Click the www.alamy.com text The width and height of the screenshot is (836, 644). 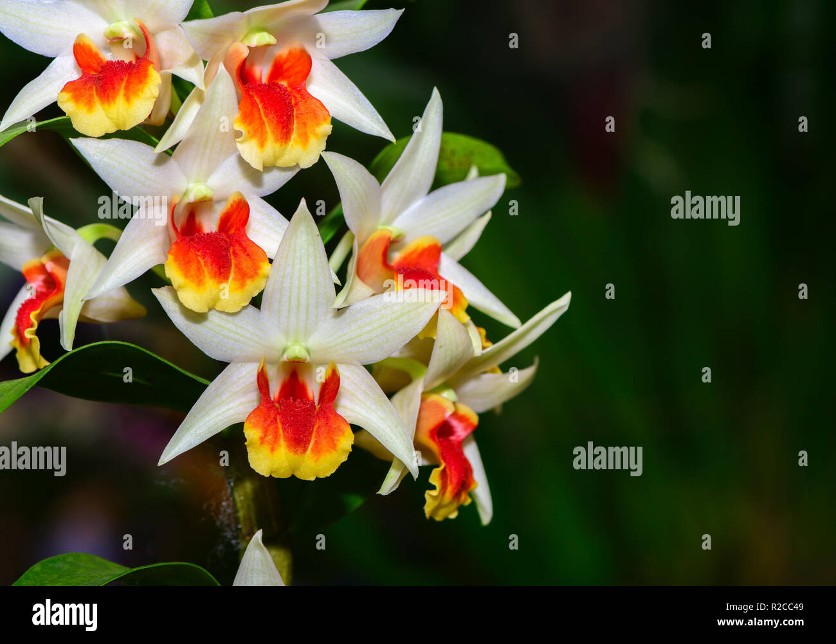tap(760, 623)
